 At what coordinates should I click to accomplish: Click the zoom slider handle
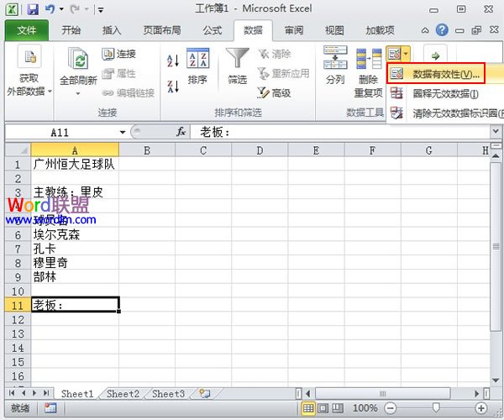click(x=435, y=407)
